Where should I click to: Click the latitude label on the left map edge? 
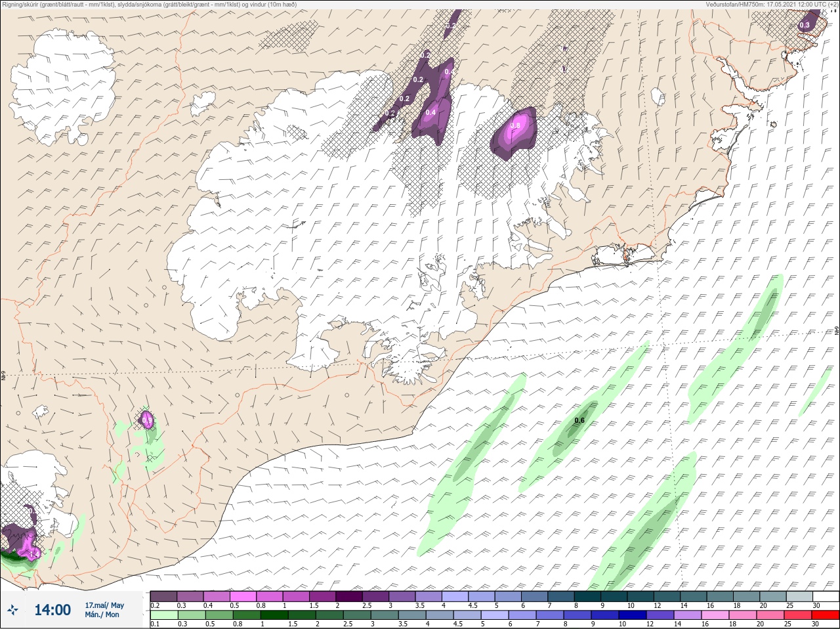[3, 376]
